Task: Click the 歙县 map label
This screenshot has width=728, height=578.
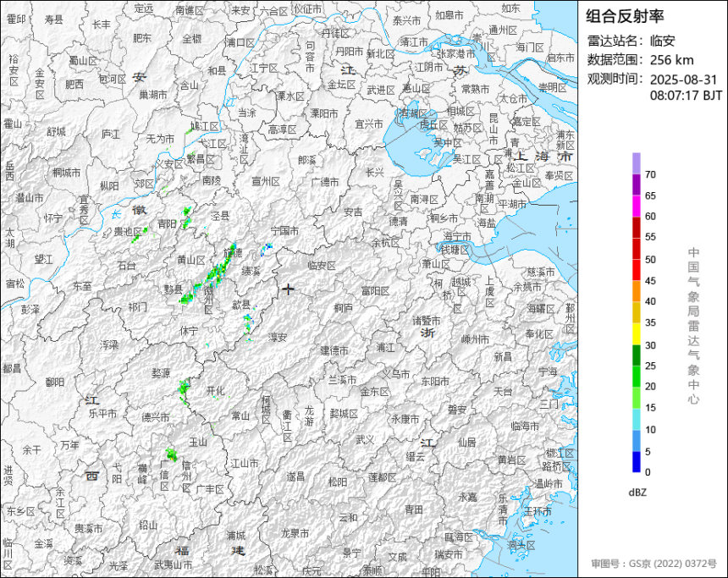Action: [241, 305]
